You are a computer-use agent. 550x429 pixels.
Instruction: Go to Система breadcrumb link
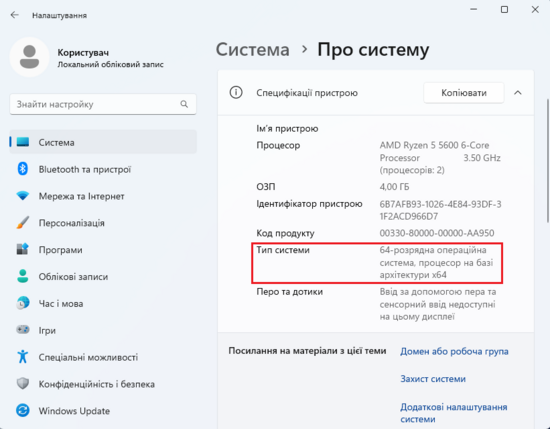click(253, 49)
